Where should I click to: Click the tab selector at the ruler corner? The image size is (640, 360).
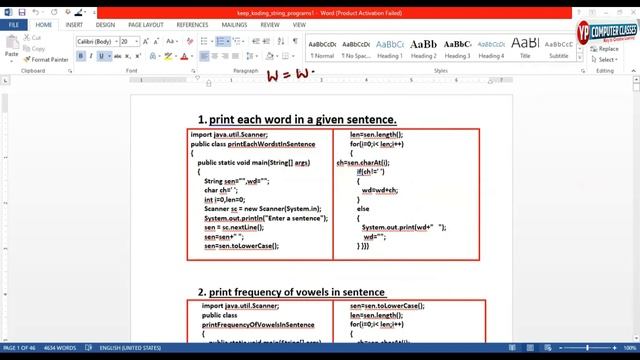tap(5, 81)
